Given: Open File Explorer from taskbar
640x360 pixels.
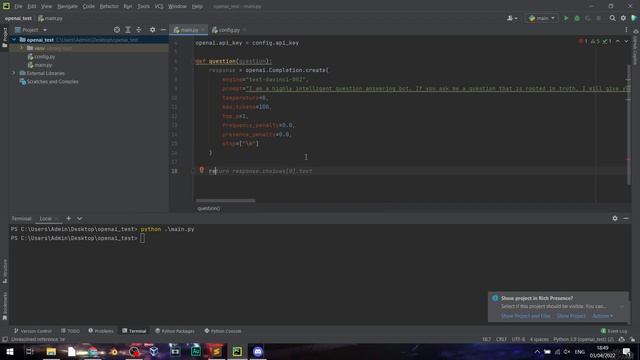Looking at the screenshot, I should tap(51, 351).
